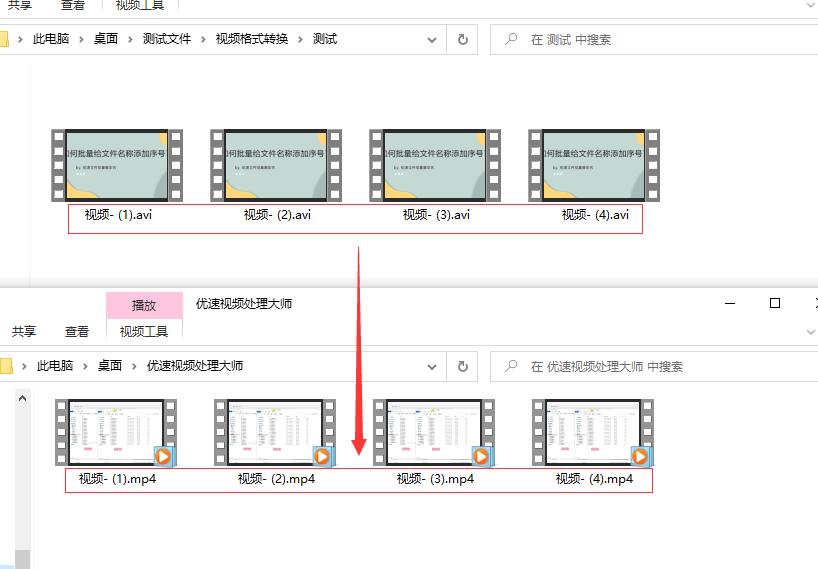818x569 pixels.
Task: Open the 播放 ribbon tab
Action: pos(144,305)
